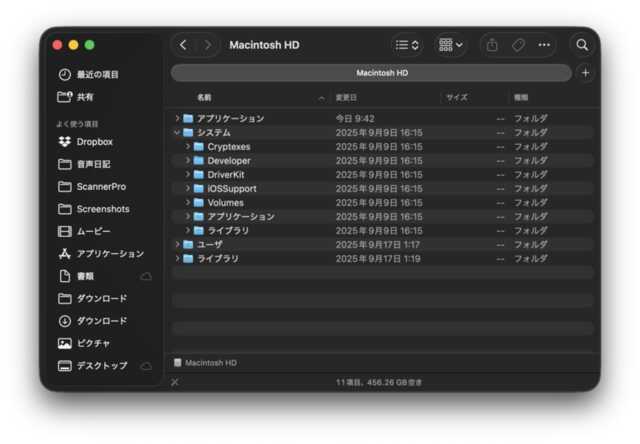Image resolution: width=640 pixels, height=444 pixels.
Task: Go forward with the right arrow button
Action: point(207,45)
